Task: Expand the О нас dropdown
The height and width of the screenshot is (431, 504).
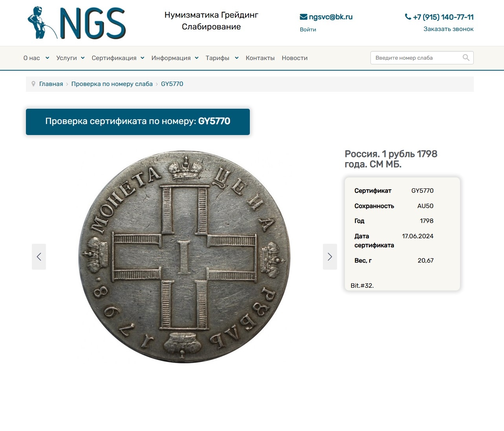Action: point(36,58)
